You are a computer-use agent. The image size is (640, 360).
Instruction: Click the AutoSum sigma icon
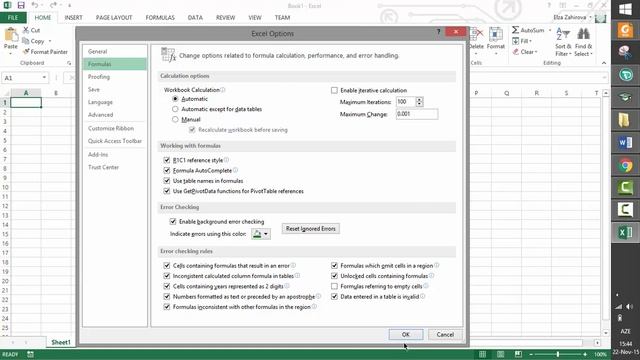[x=516, y=30]
